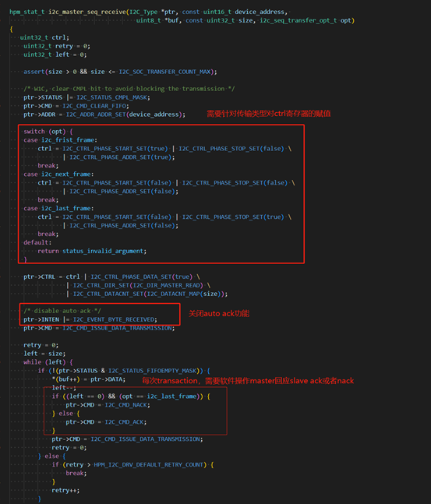Click I2C_CMD_NACK assignment line
The width and height of the screenshot is (431, 504).
tap(108, 405)
